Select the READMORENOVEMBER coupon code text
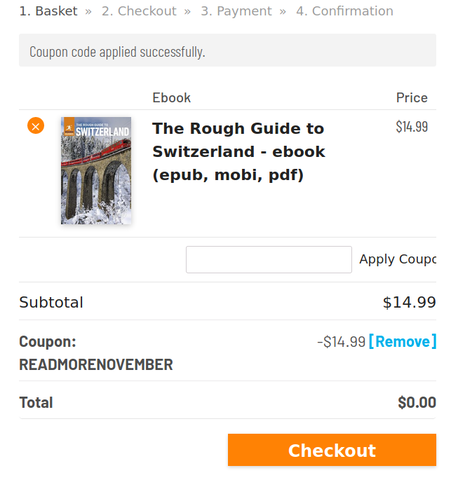This screenshot has width=451, height=480. click(x=96, y=365)
